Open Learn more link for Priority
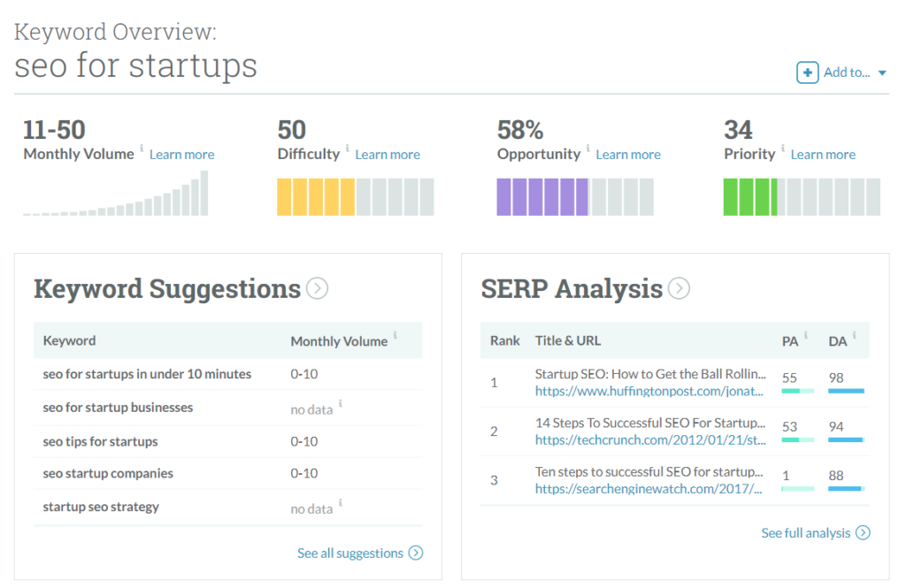 point(823,155)
